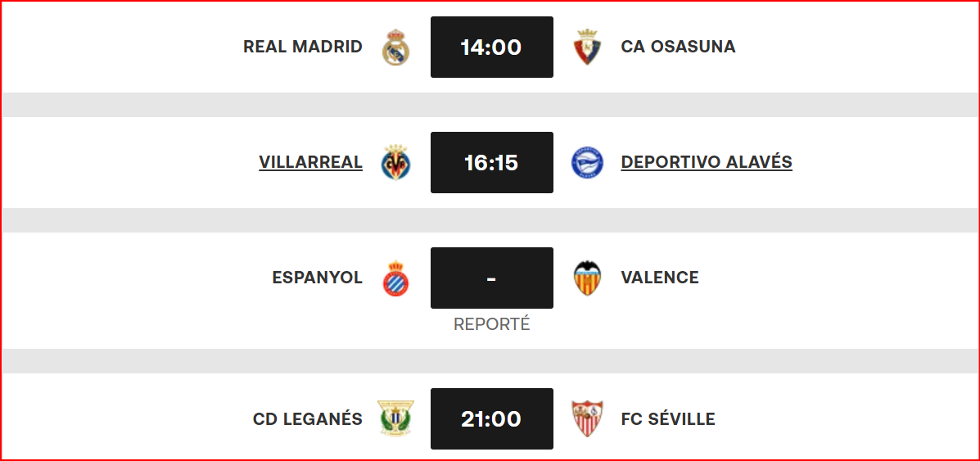Select the 14:00 kickoff time box

(492, 47)
